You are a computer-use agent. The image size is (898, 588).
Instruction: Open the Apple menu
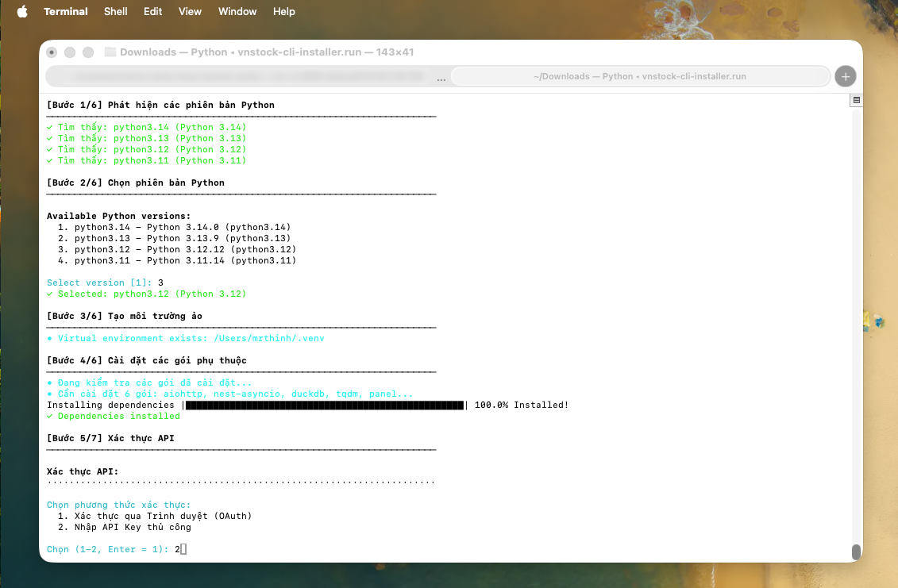(21, 12)
